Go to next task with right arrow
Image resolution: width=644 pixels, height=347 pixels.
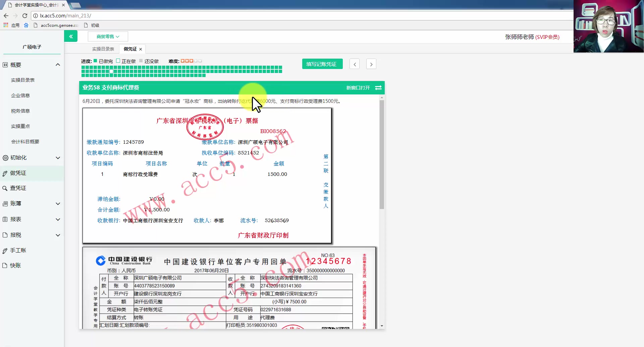pyautogui.click(x=371, y=64)
